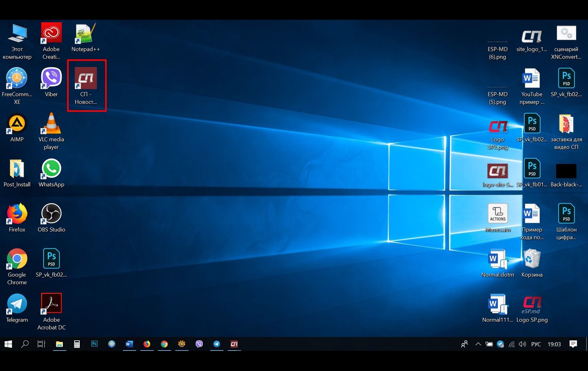Select the Museu.atn actions file

[x=497, y=219]
